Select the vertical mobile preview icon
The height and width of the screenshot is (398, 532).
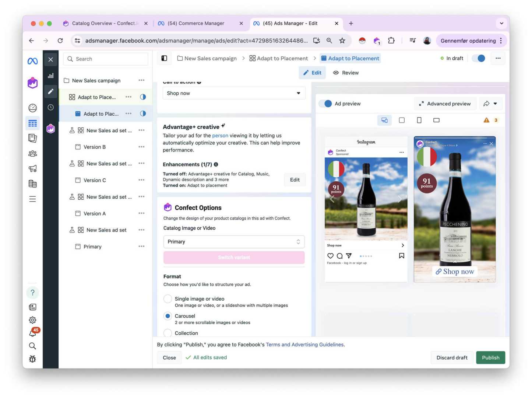[419, 120]
